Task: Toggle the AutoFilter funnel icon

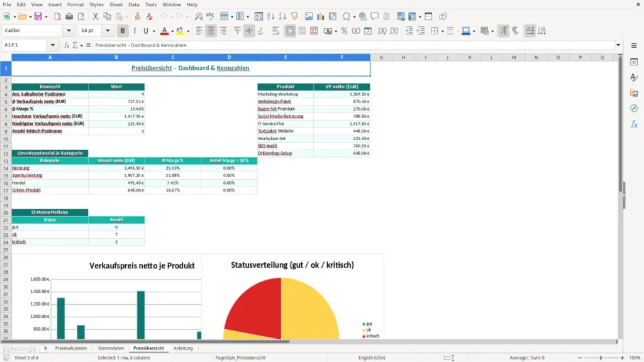Action: [294, 16]
